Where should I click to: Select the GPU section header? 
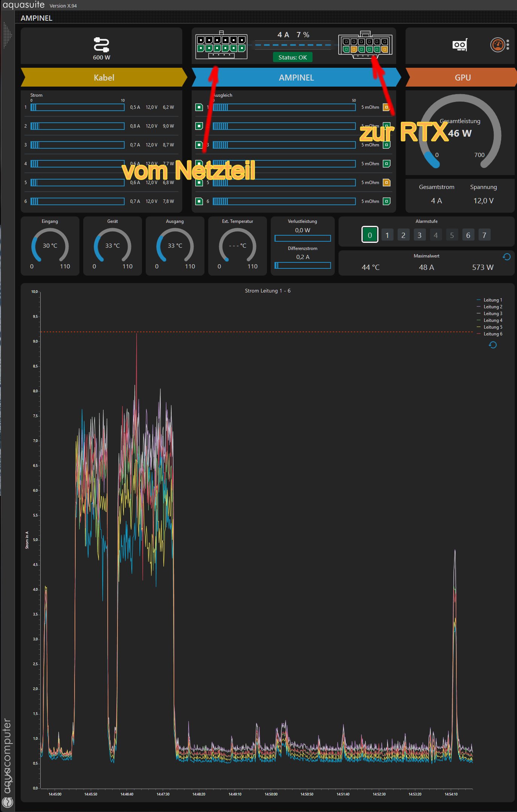461,78
